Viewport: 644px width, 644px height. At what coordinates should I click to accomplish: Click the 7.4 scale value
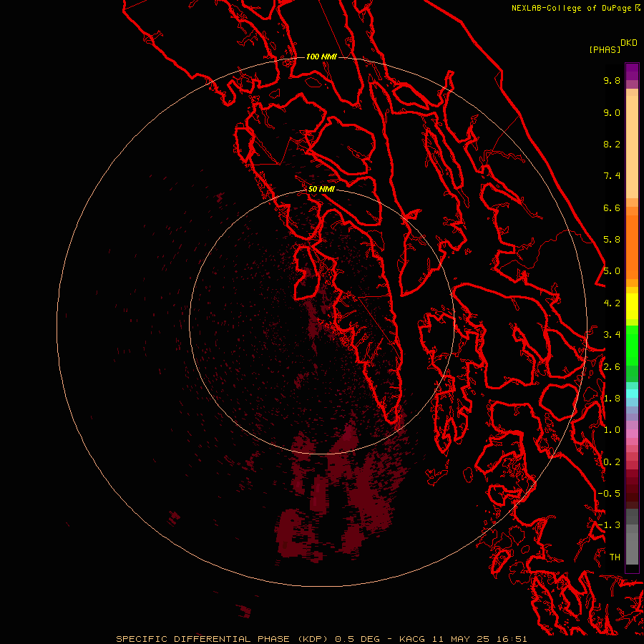coord(612,176)
